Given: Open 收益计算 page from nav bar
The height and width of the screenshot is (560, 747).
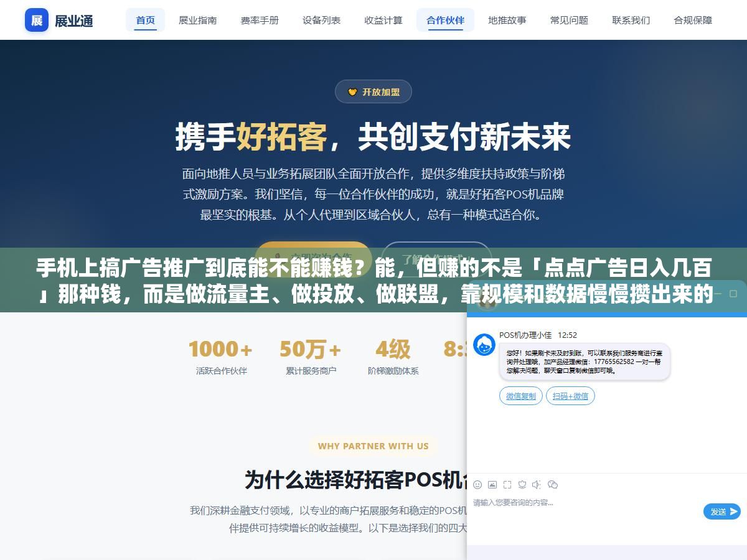Looking at the screenshot, I should tap(383, 20).
